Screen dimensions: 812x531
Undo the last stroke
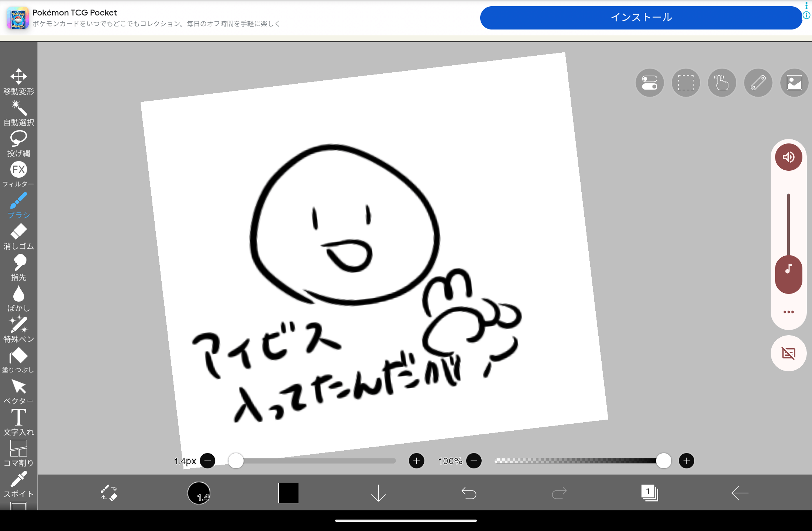tap(469, 493)
